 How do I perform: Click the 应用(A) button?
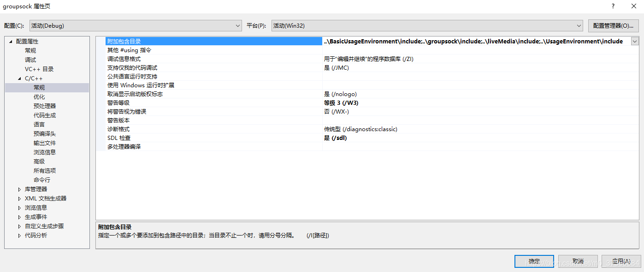pyautogui.click(x=621, y=261)
